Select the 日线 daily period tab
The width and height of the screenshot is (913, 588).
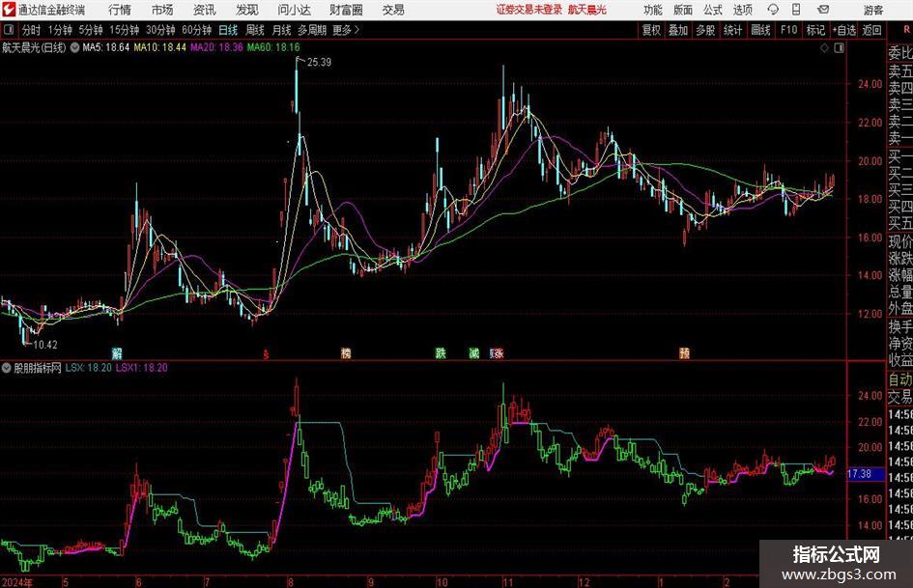tap(228, 30)
